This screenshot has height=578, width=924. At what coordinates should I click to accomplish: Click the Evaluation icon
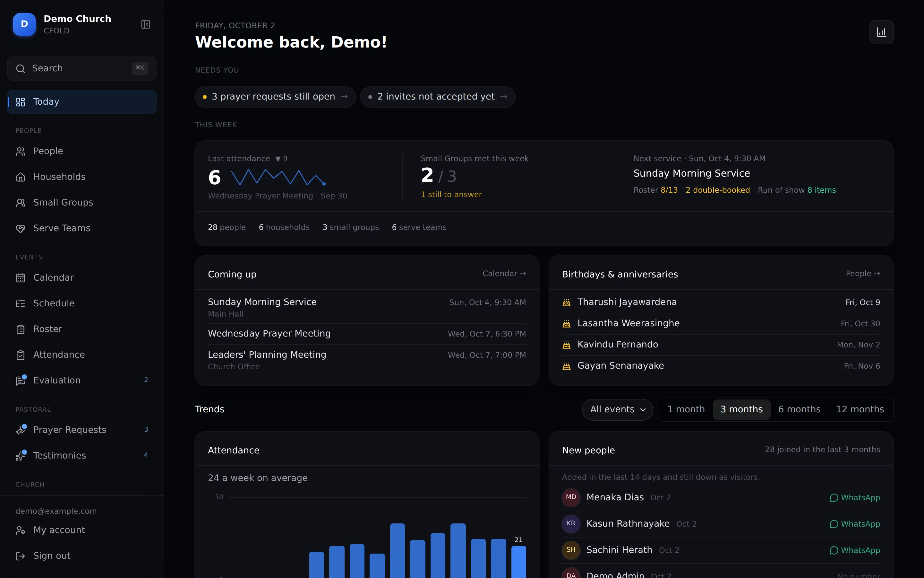point(21,381)
